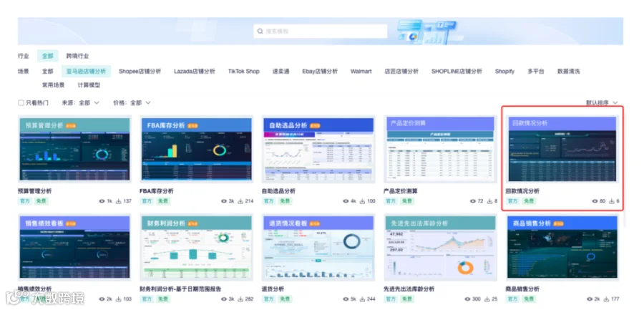Open the 财务利润分析 template thumbnail
Screen dimensions: 644x310
pos(196,248)
